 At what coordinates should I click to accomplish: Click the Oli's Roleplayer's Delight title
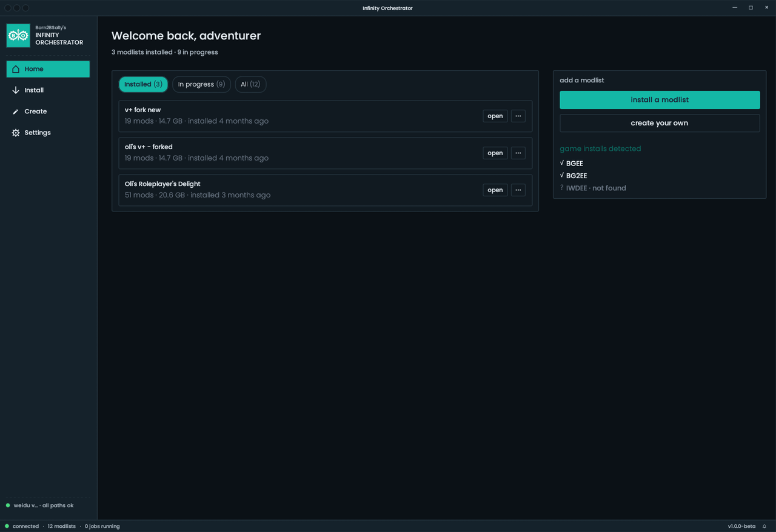(x=162, y=184)
